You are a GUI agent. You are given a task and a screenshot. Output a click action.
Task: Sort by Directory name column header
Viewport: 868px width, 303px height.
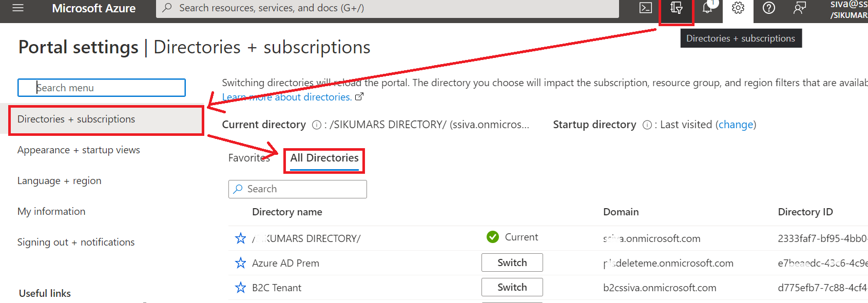pos(287,212)
